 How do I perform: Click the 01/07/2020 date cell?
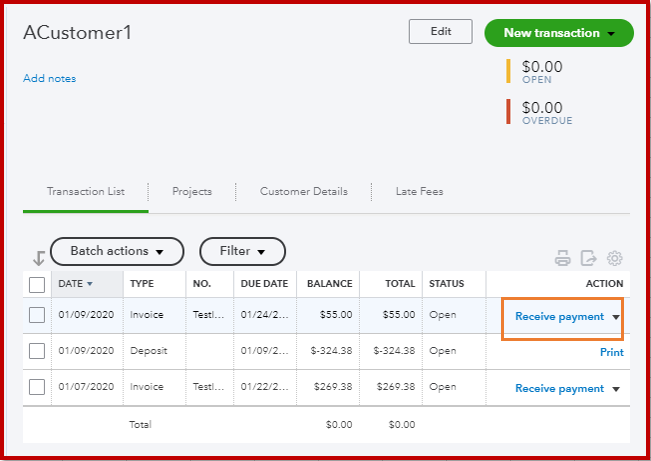(86, 387)
